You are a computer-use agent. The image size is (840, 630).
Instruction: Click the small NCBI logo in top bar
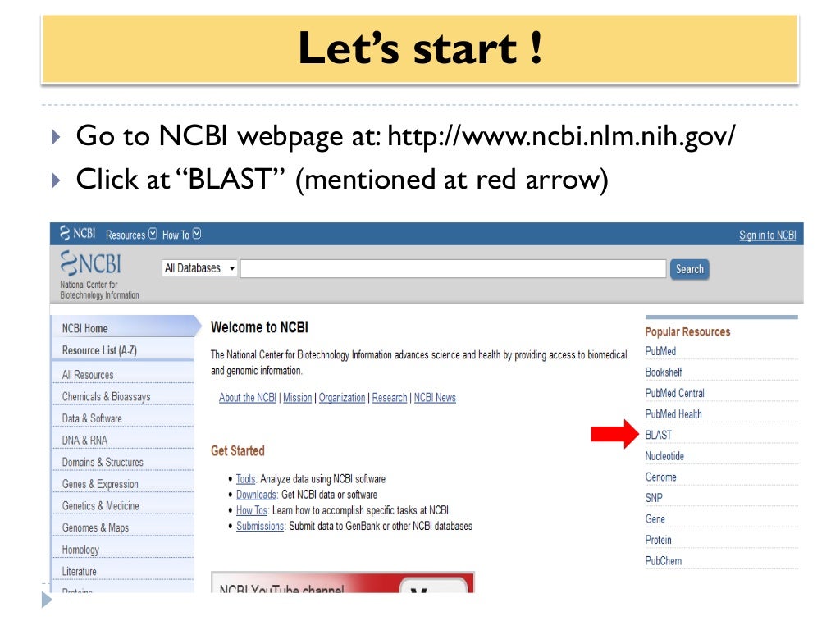(x=78, y=234)
